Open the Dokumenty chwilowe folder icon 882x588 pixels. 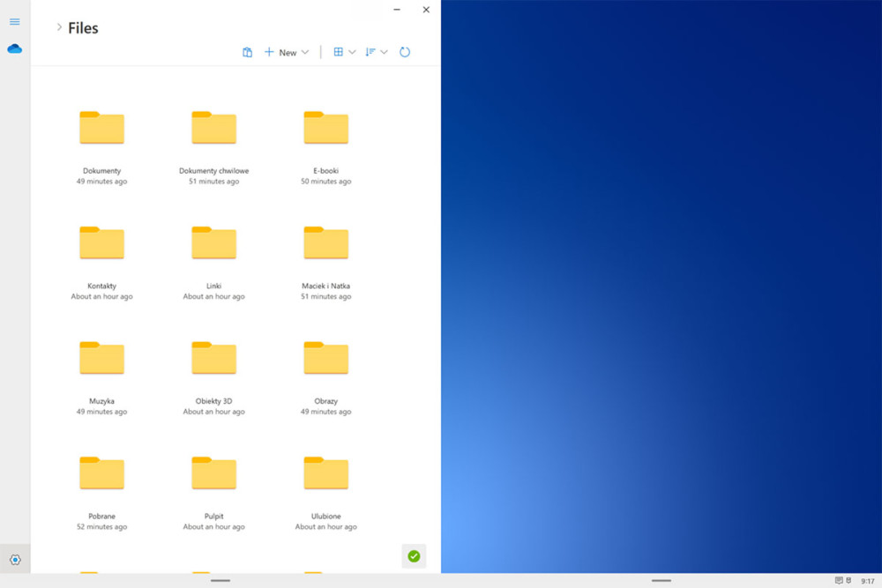213,128
